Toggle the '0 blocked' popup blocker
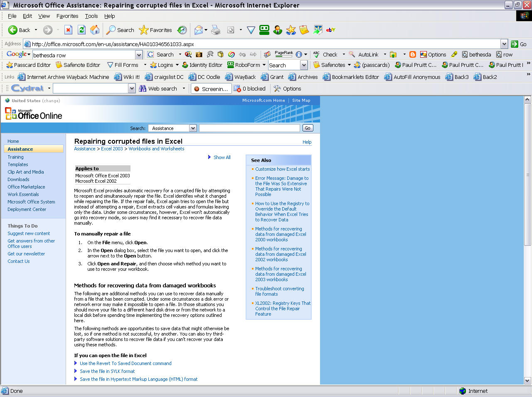 tap(250, 88)
